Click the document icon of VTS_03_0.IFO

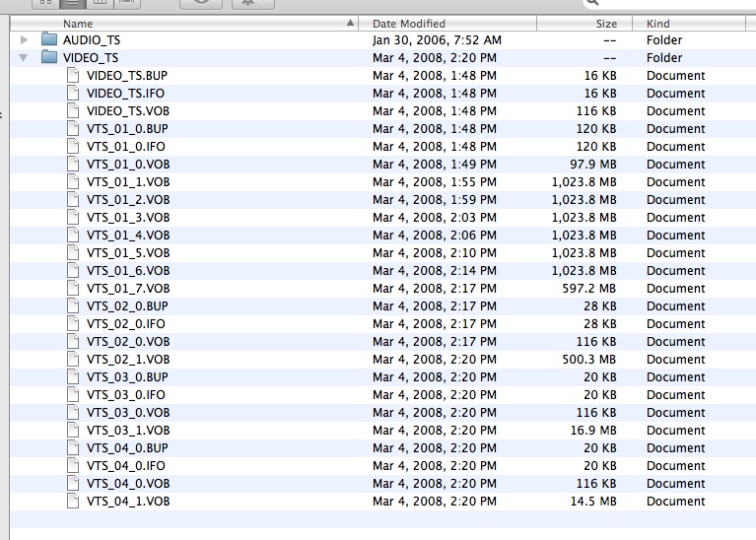coord(73,395)
